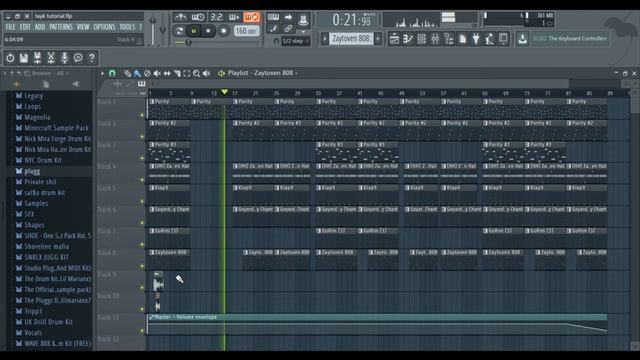640x360 pixels.
Task: Click the power icon in shortcut bar
Action: pos(10,58)
